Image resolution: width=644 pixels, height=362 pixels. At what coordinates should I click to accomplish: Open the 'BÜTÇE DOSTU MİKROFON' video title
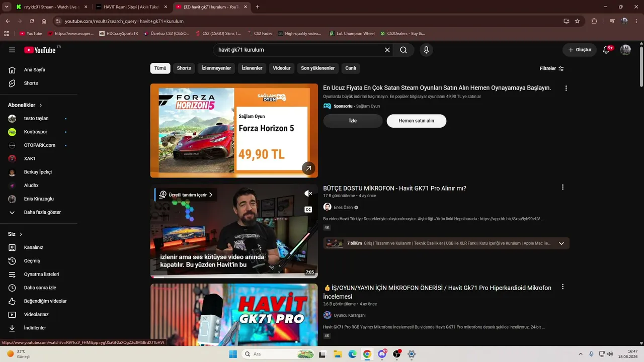[x=394, y=188]
